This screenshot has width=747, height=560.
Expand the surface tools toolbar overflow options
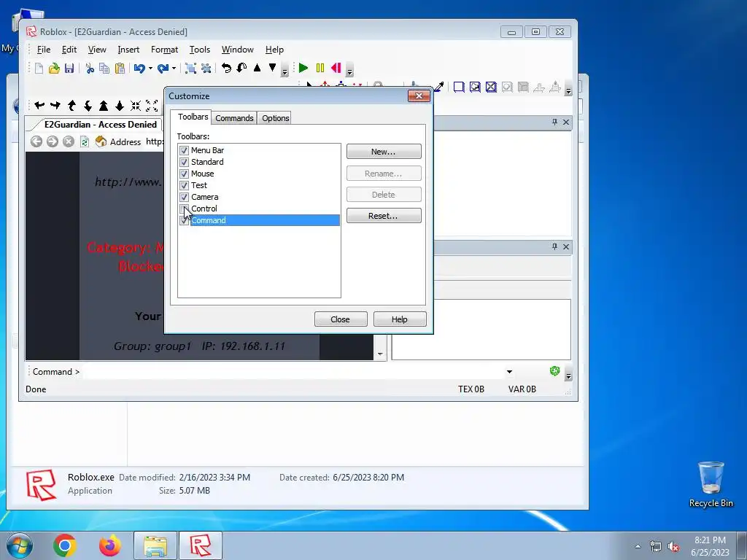(568, 90)
